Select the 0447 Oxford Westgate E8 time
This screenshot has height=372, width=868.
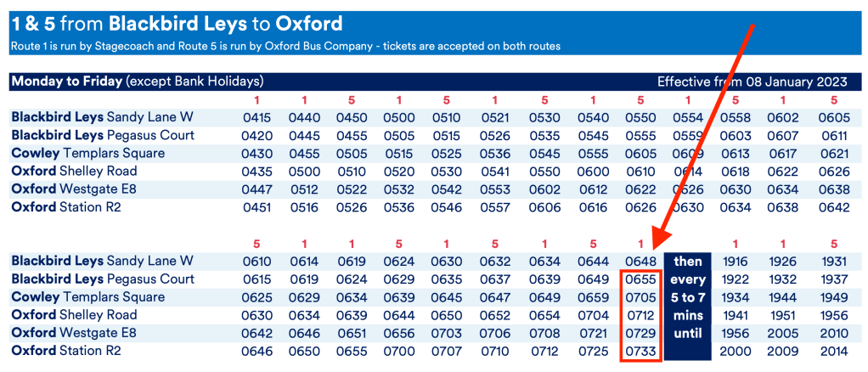point(256,189)
